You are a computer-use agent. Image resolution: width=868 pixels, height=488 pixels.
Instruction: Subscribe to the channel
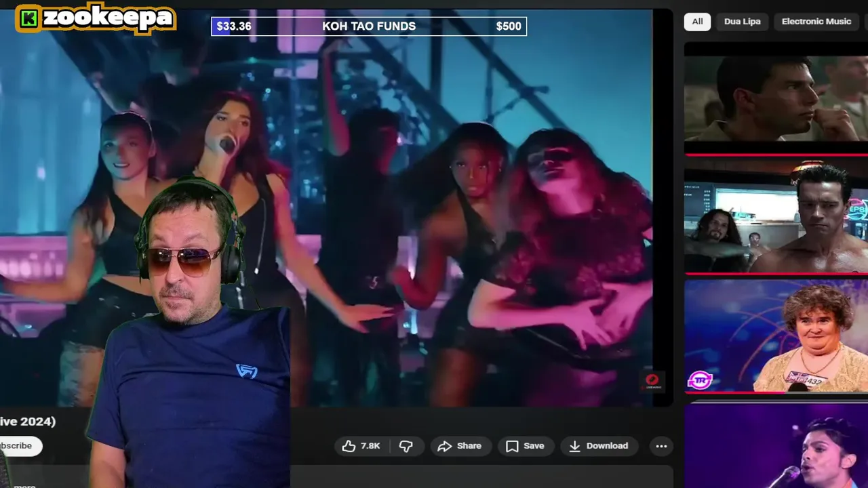[19, 446]
